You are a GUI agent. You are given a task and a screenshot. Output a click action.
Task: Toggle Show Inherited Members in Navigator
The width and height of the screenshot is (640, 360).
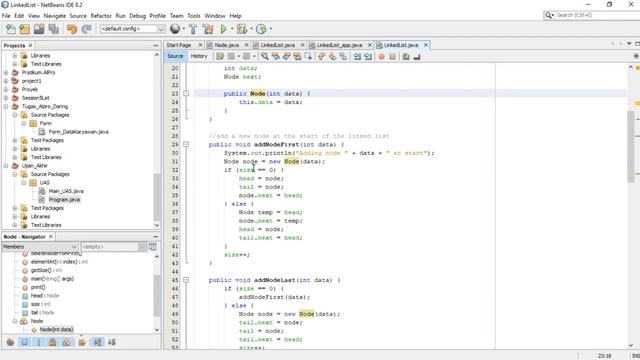(x=10, y=342)
